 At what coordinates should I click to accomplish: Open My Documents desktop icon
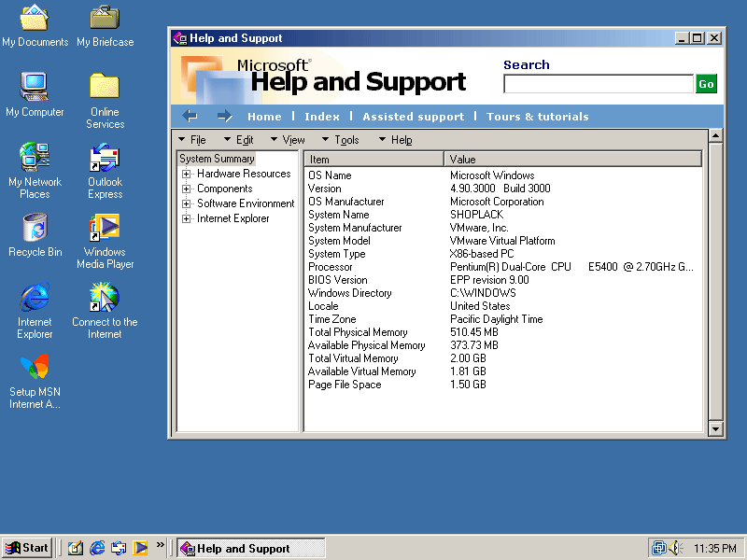35,26
